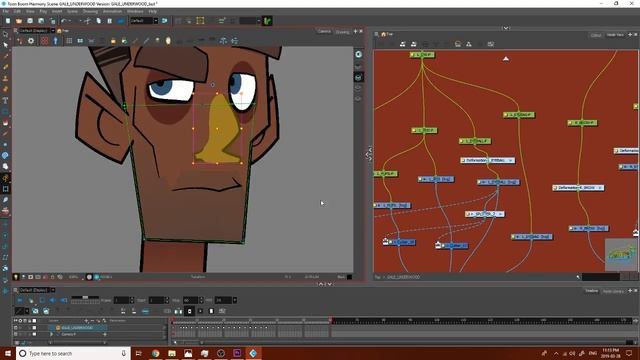The width and height of the screenshot is (640, 360).
Task: Toggle visibility of Camera-P timeline layer
Action: [16, 334]
